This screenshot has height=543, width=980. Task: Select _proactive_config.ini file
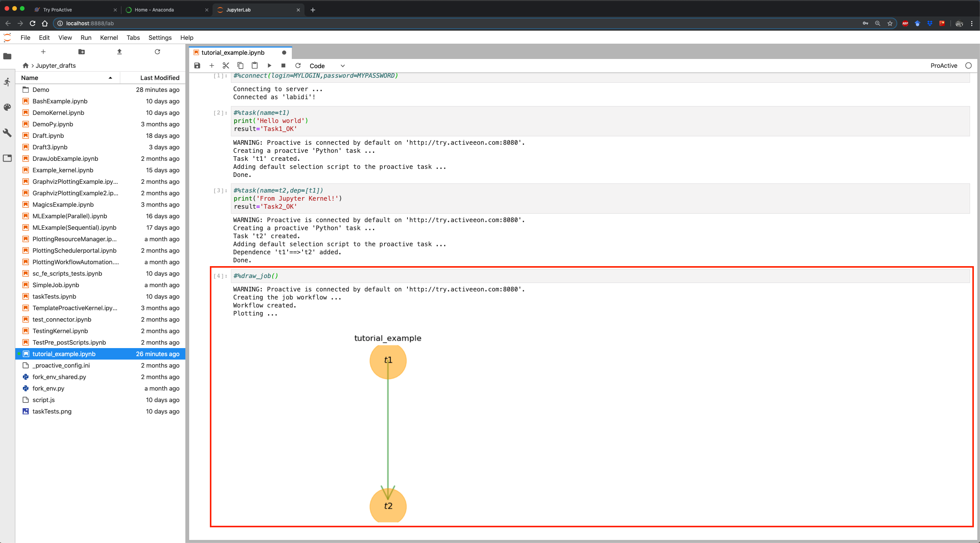100,365
